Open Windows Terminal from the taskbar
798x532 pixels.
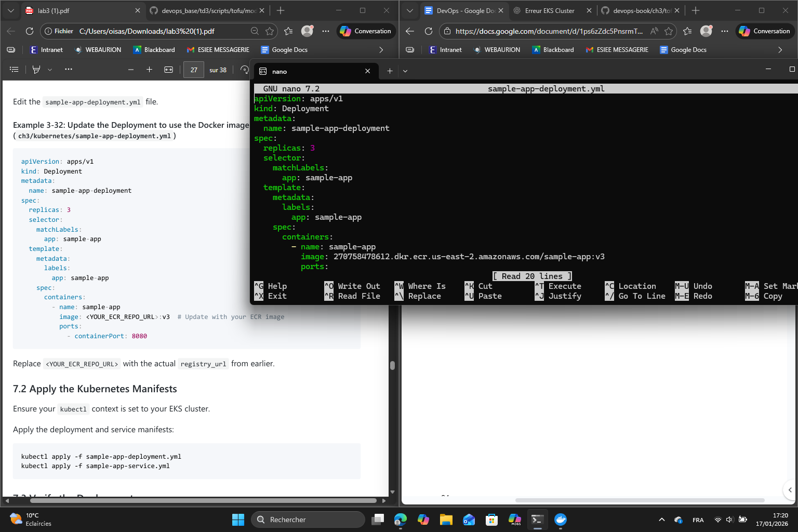point(537,519)
